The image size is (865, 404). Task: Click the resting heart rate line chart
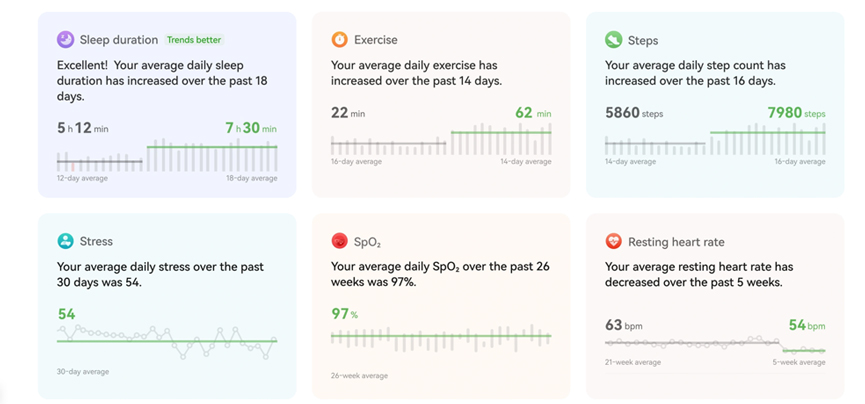point(715,344)
